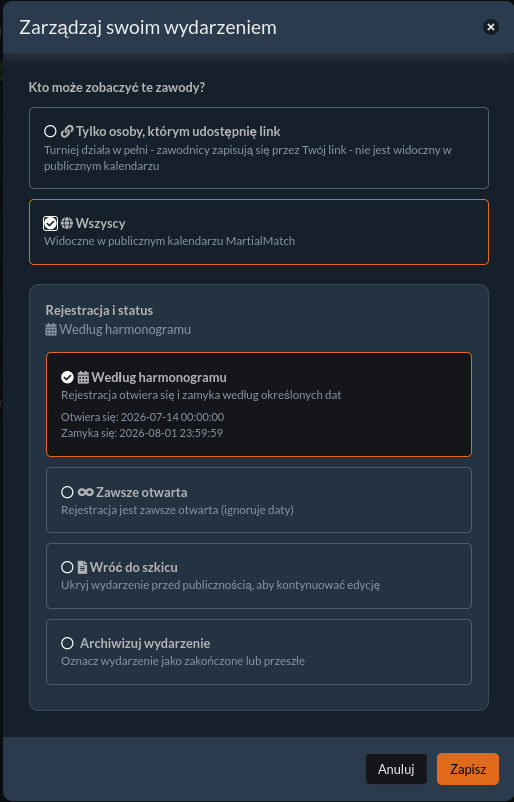Click the globe icon next to Wszyscy

(67, 224)
